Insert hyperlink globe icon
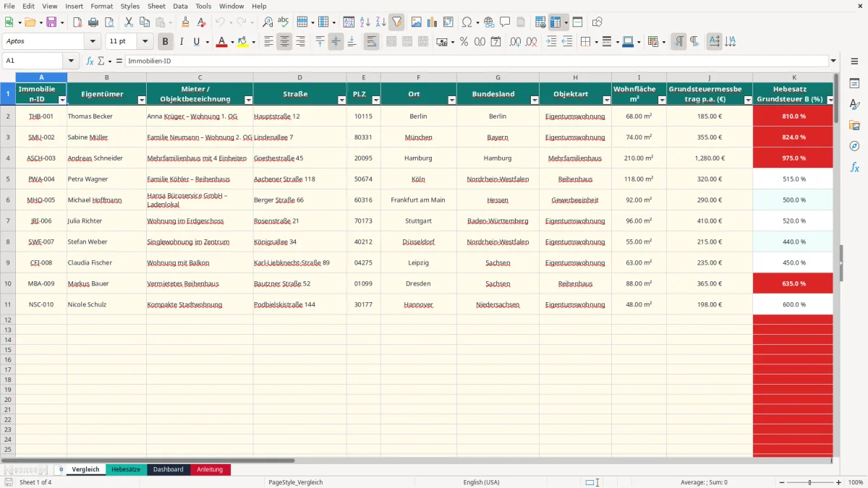 pos(489,22)
